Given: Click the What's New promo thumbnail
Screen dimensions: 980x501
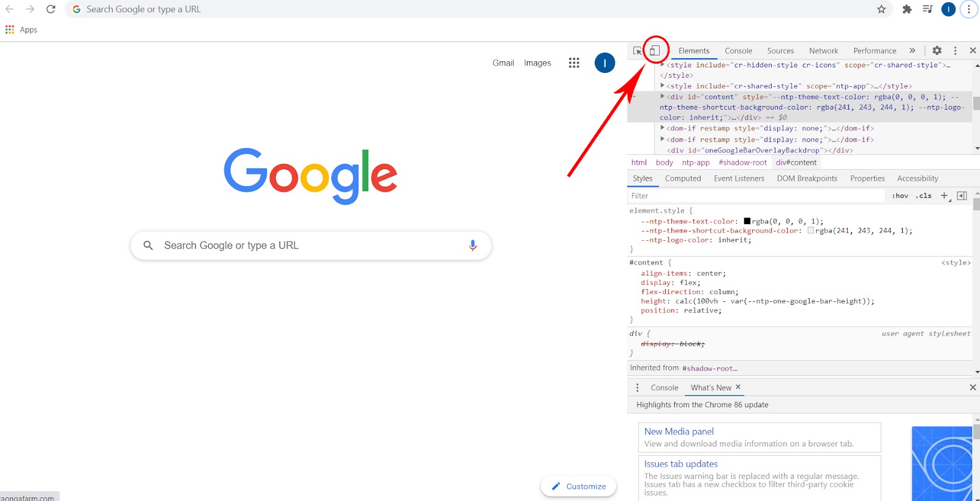Looking at the screenshot, I should (x=941, y=464).
